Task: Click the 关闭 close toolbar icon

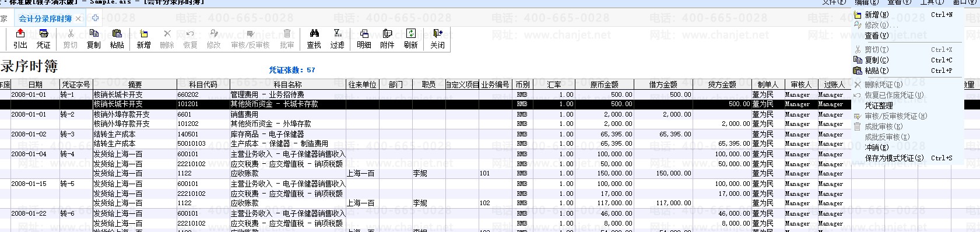Action: [437, 38]
